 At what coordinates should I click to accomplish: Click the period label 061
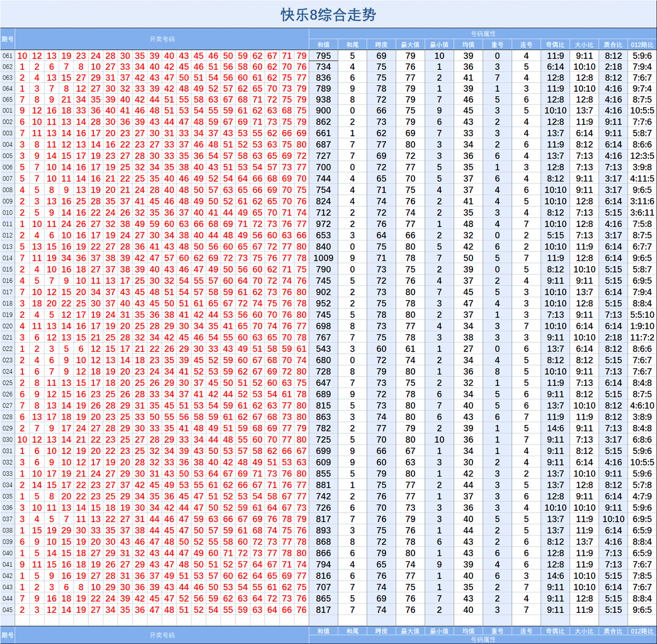8,56
